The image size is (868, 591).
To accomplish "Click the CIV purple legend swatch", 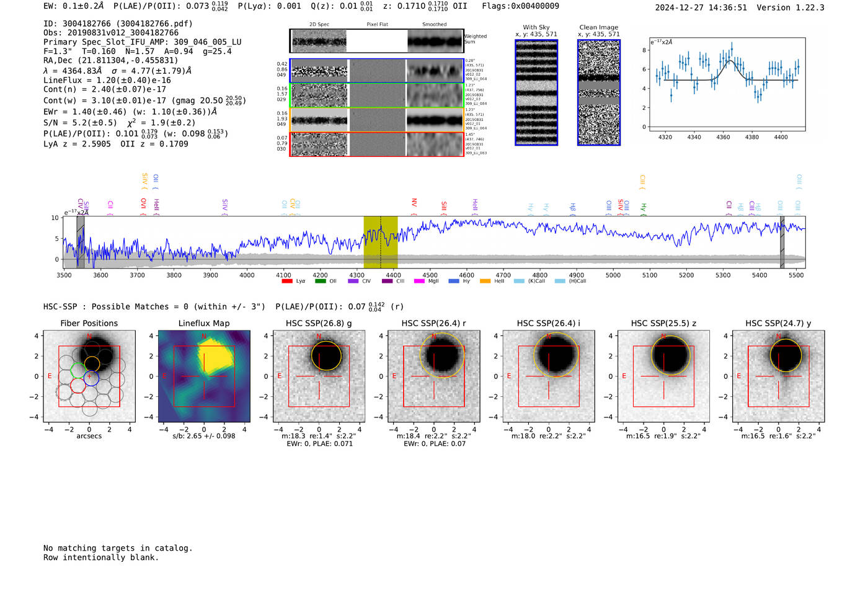I will (353, 281).
